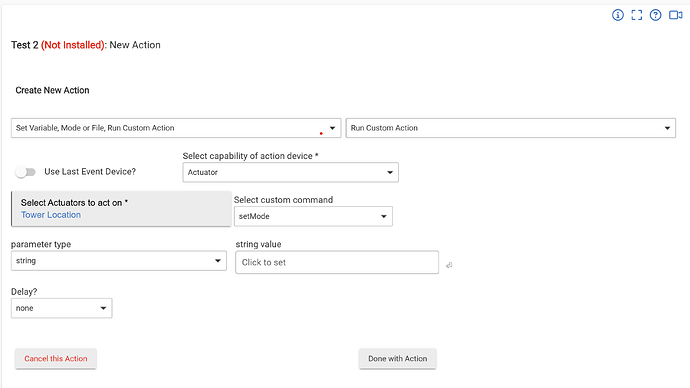Open the Select Actuators to act on panel

tap(121, 209)
